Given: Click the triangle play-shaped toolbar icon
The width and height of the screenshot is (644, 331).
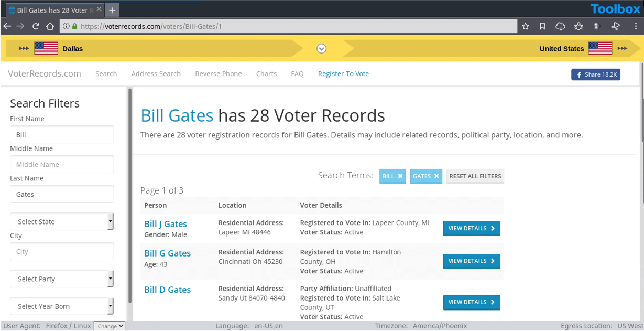Looking at the screenshot, I should [615, 26].
